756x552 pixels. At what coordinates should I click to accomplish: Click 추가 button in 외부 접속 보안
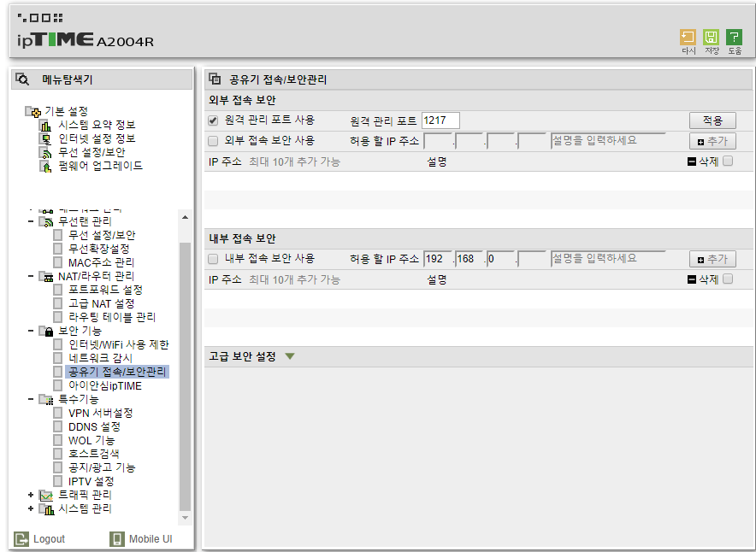click(x=712, y=142)
